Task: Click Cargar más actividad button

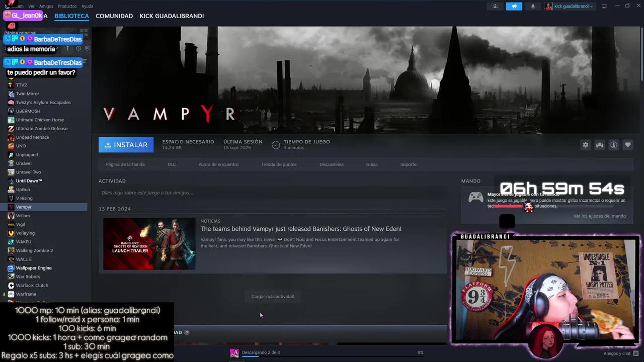Action: coord(273,297)
